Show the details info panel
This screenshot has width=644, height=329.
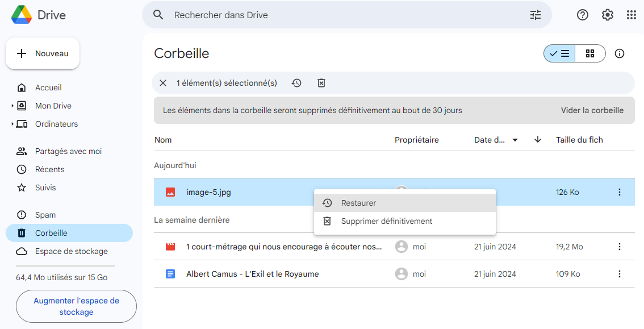[x=620, y=53]
